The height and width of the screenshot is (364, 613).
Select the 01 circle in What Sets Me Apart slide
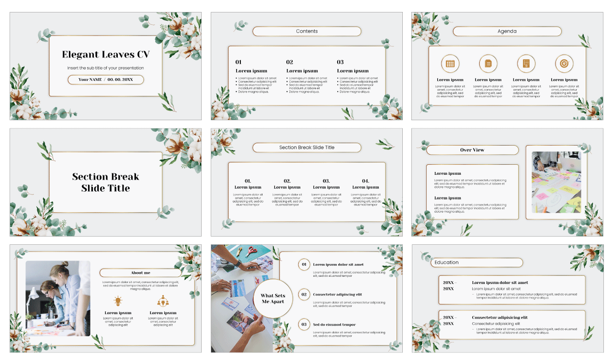pos(304,264)
